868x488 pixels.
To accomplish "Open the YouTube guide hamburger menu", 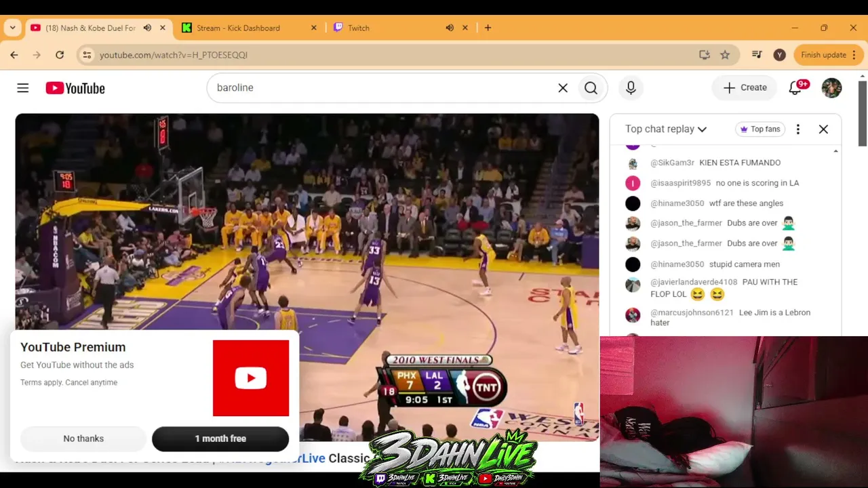I will (x=23, y=88).
